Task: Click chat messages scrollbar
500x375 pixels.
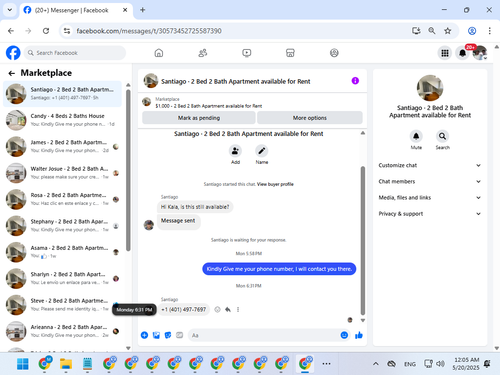Action: [x=363, y=240]
